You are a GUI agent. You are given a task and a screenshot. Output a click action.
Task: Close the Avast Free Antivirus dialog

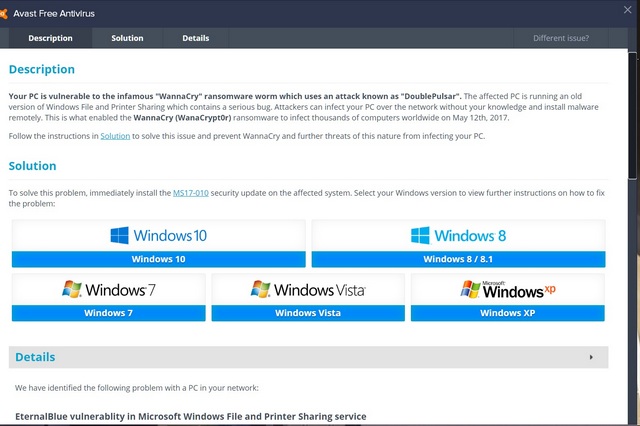click(627, 10)
